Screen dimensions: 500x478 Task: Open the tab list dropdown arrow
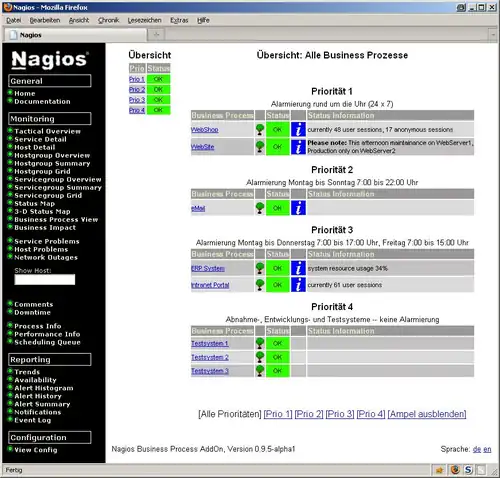[493, 34]
